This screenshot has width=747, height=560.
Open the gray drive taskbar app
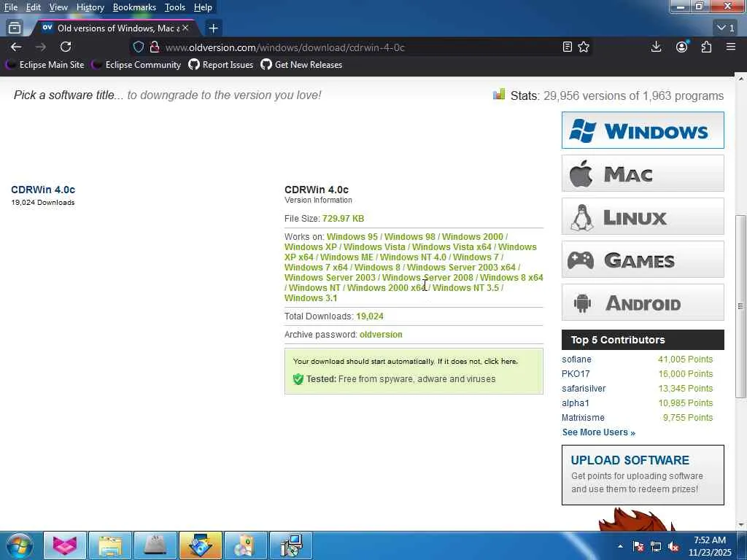tap(155, 545)
